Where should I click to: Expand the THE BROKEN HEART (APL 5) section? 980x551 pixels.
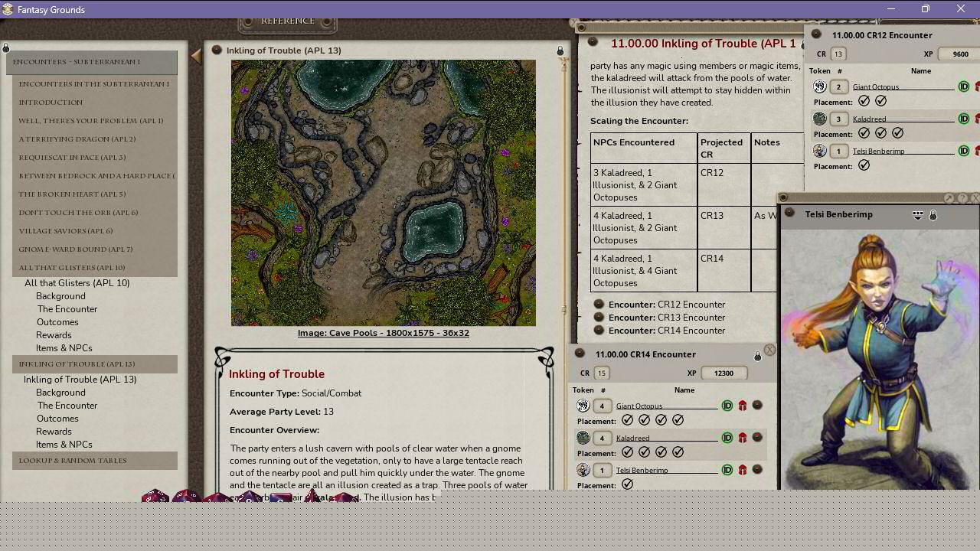tap(95, 194)
